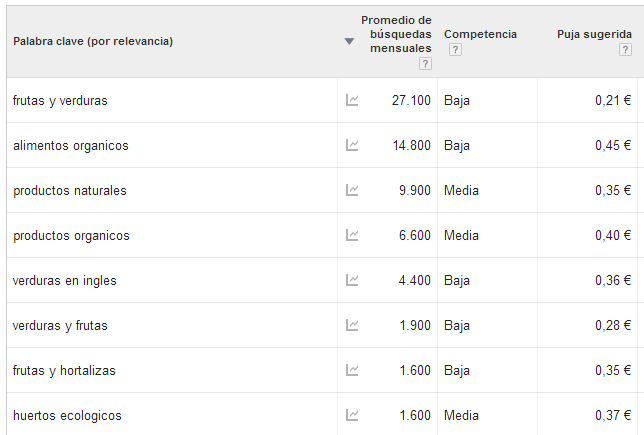Show trend chart for productos organicos

(x=352, y=235)
